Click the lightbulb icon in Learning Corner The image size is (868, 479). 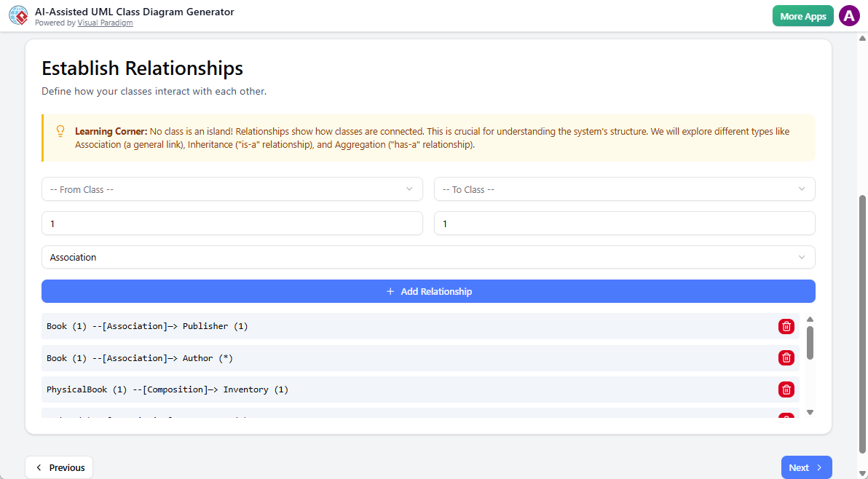tap(60, 131)
